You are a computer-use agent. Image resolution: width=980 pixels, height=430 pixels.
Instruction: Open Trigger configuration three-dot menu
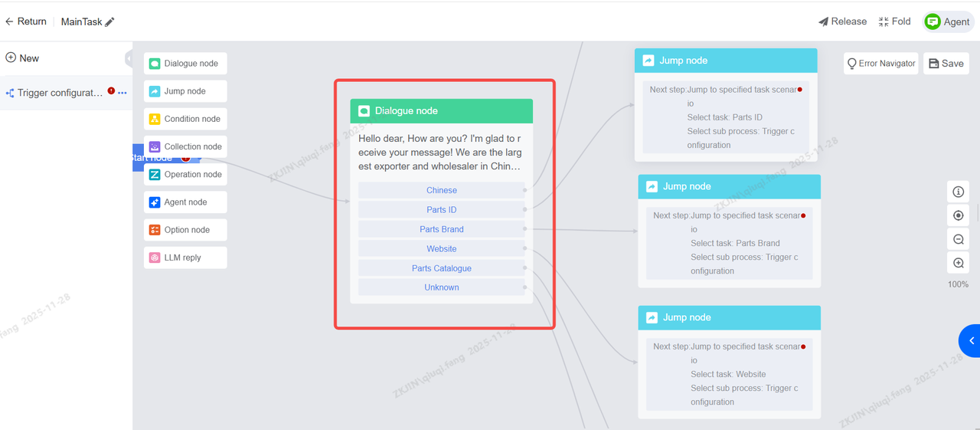click(x=122, y=93)
